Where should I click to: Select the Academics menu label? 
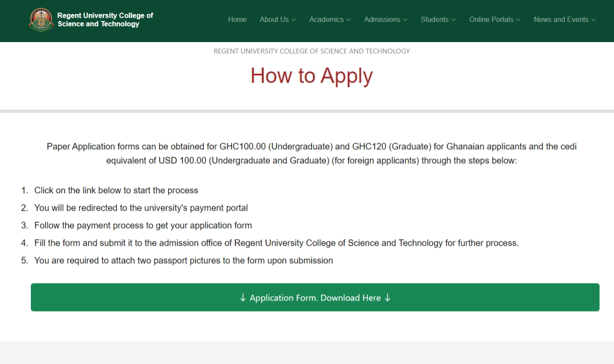coord(326,20)
